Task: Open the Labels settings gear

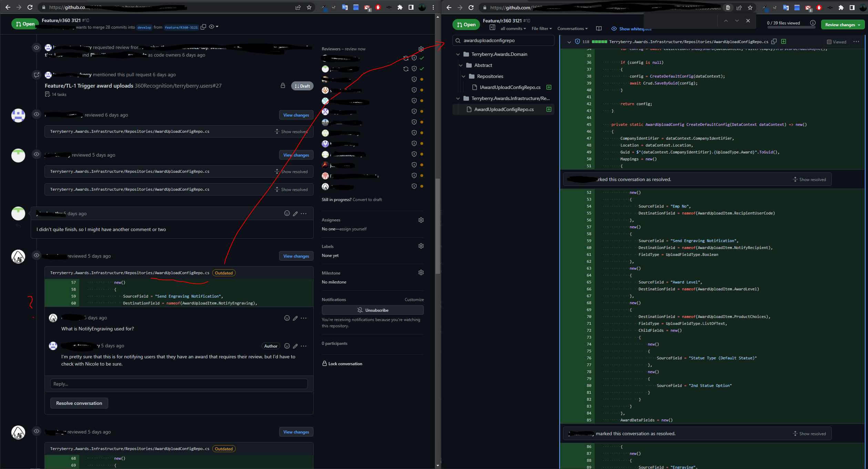Action: click(421, 246)
